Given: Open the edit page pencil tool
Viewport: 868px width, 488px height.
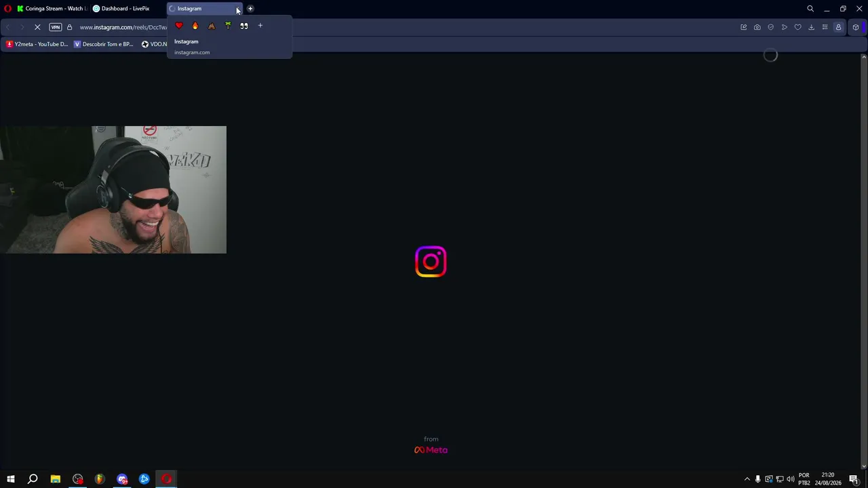Looking at the screenshot, I should coord(744,27).
